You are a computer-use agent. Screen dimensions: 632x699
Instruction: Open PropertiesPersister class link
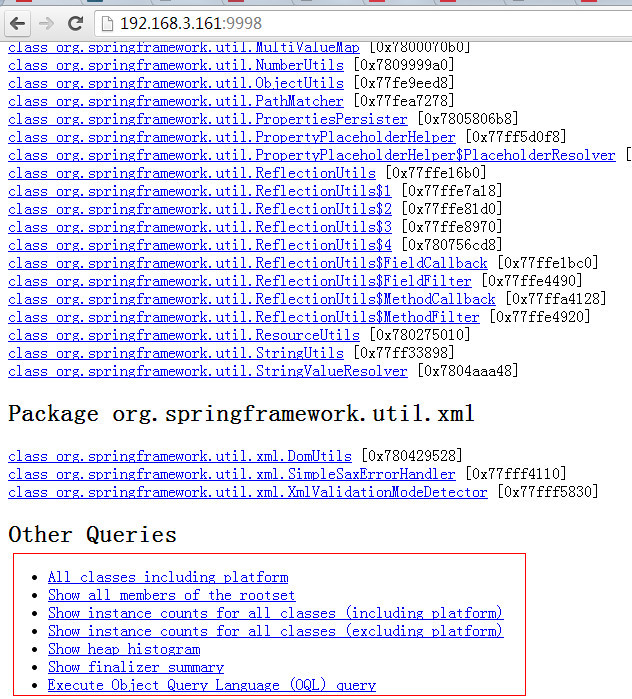click(208, 119)
